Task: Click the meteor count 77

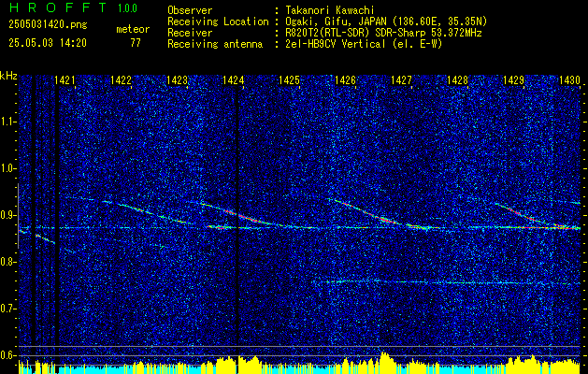Action: [136, 43]
